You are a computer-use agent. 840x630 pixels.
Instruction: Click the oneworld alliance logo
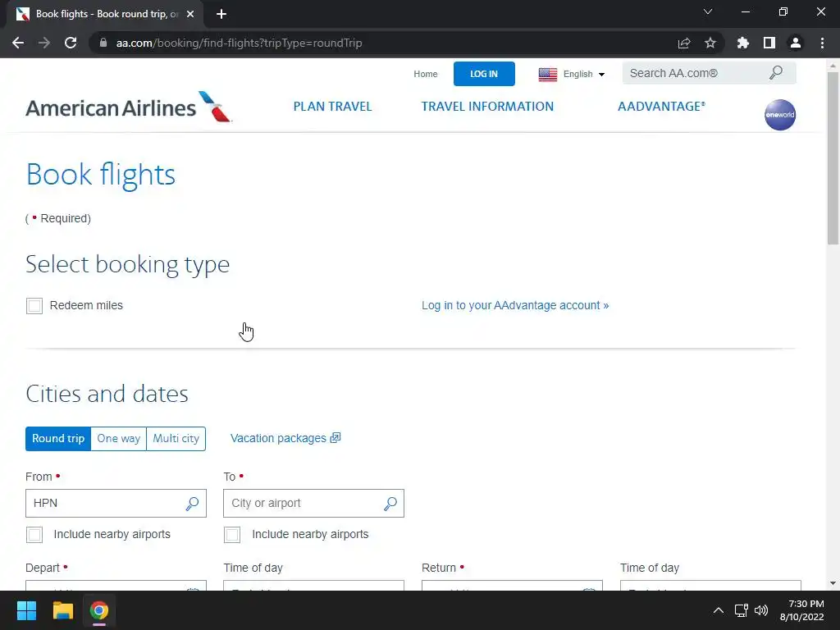(779, 115)
